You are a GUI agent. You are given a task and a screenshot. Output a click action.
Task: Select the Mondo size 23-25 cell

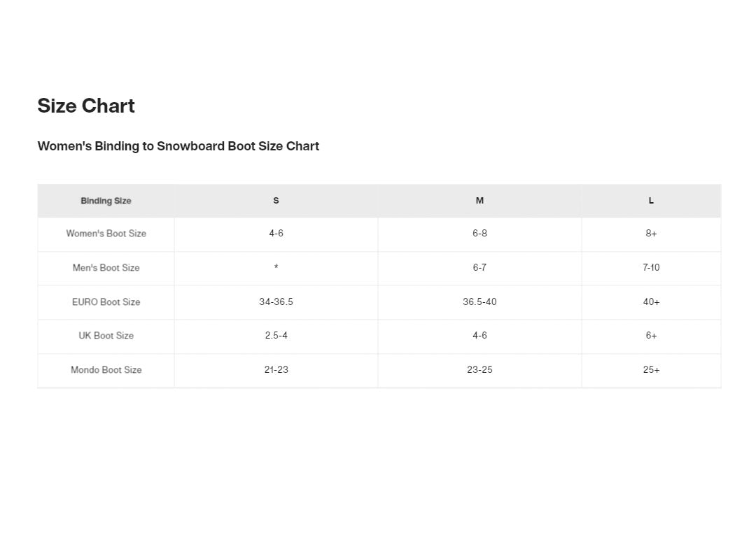click(479, 370)
